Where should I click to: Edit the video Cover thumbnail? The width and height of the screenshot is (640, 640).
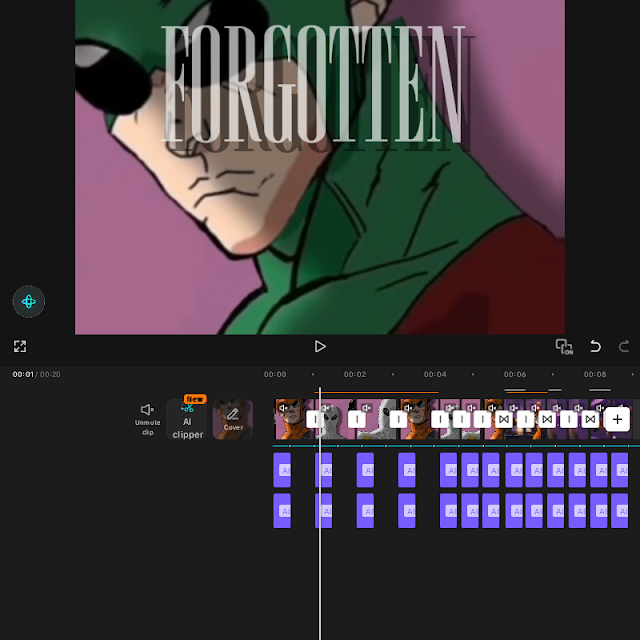(233, 419)
